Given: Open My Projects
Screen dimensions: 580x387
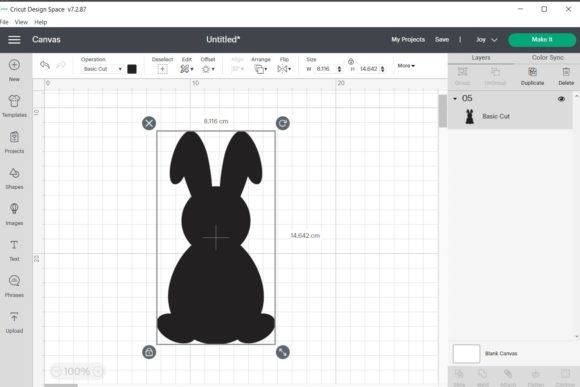Looking at the screenshot, I should [408, 40].
